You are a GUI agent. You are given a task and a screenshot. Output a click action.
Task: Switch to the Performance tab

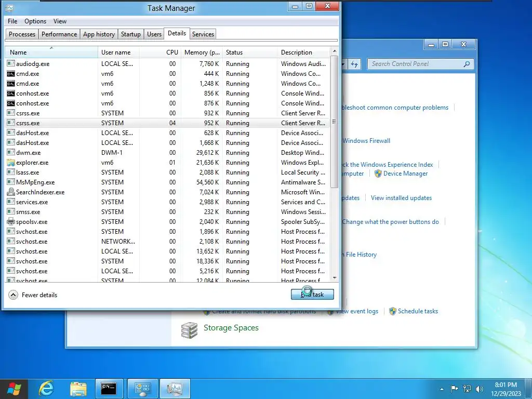click(x=59, y=34)
